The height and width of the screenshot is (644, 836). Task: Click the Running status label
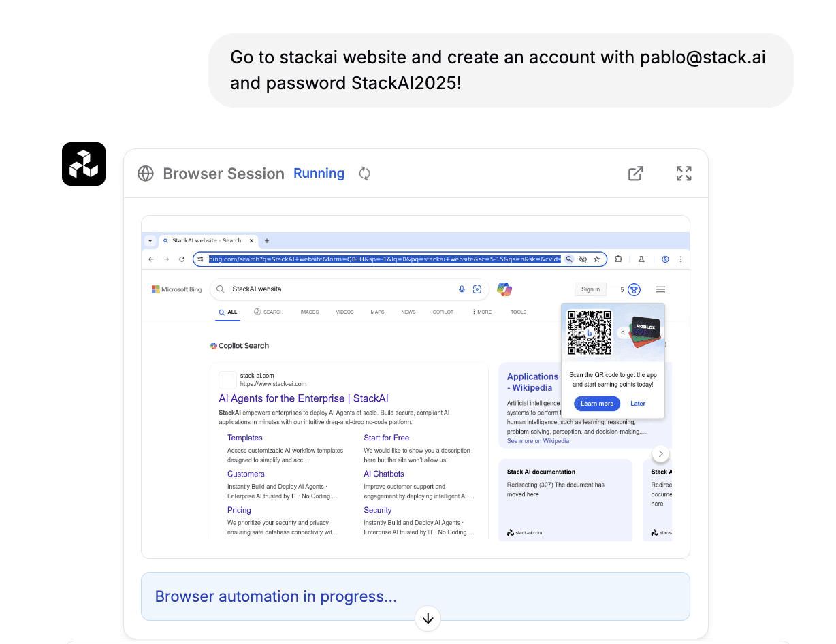click(319, 174)
